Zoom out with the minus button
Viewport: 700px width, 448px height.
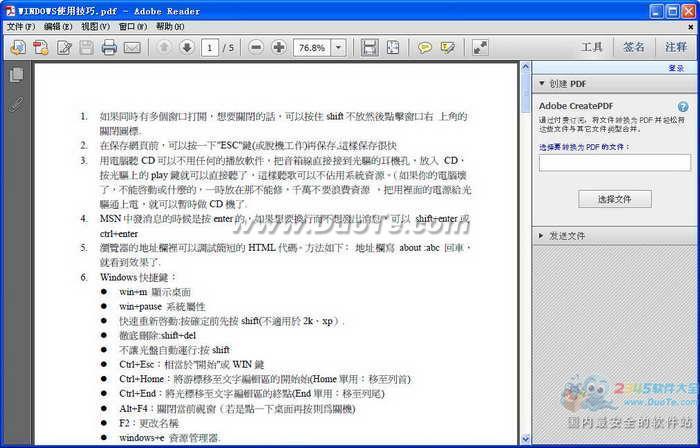[256, 47]
